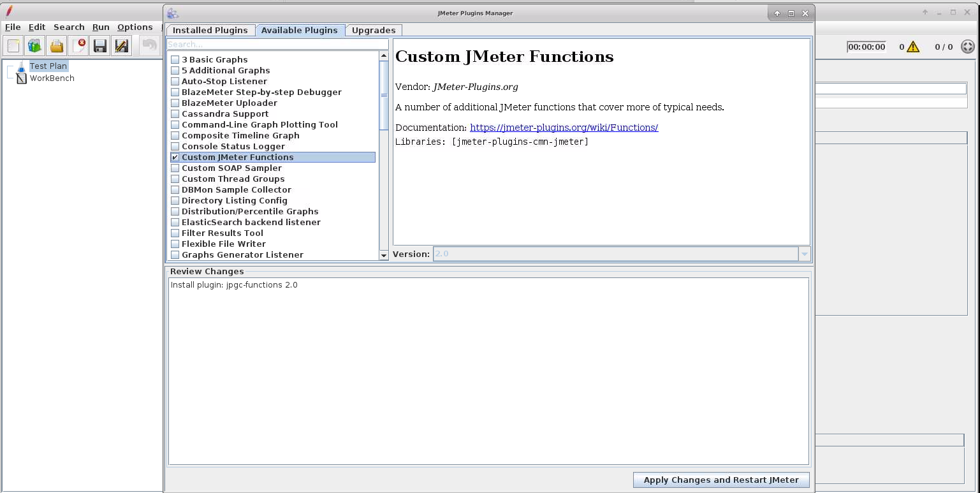Check the 5 Additional Graphs plugin box
The image size is (980, 493).
pyautogui.click(x=175, y=71)
